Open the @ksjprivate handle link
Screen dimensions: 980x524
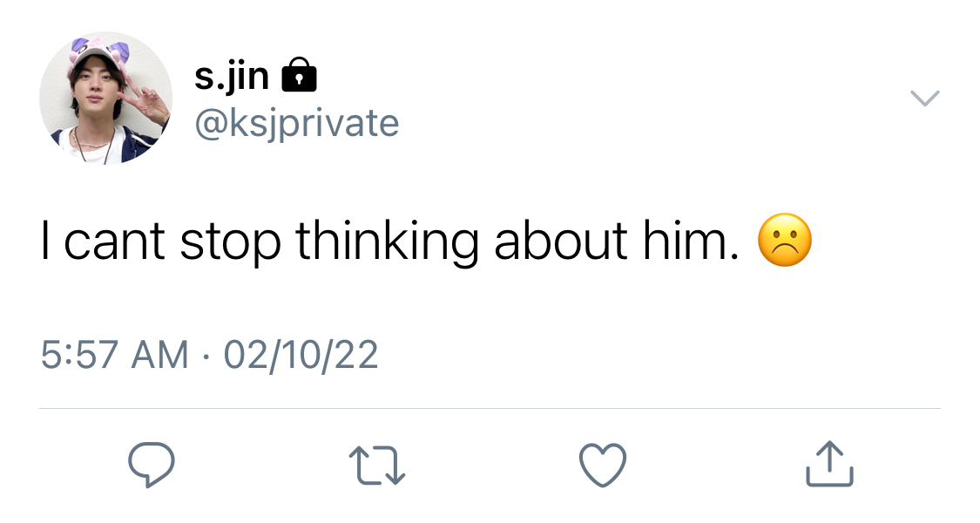pyautogui.click(x=297, y=124)
